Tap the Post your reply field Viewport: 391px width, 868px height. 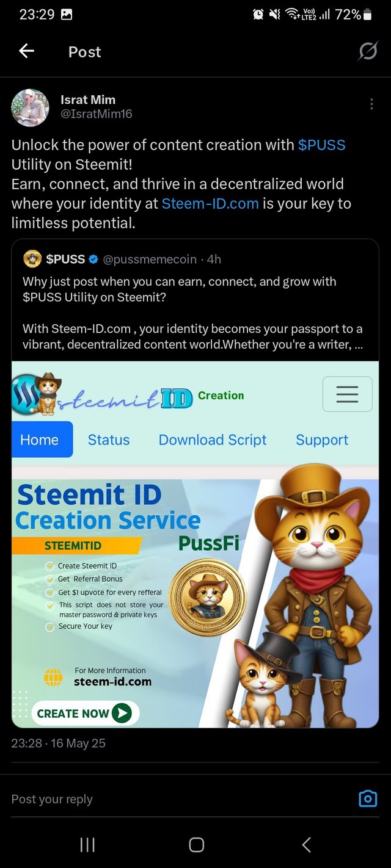pos(177,799)
